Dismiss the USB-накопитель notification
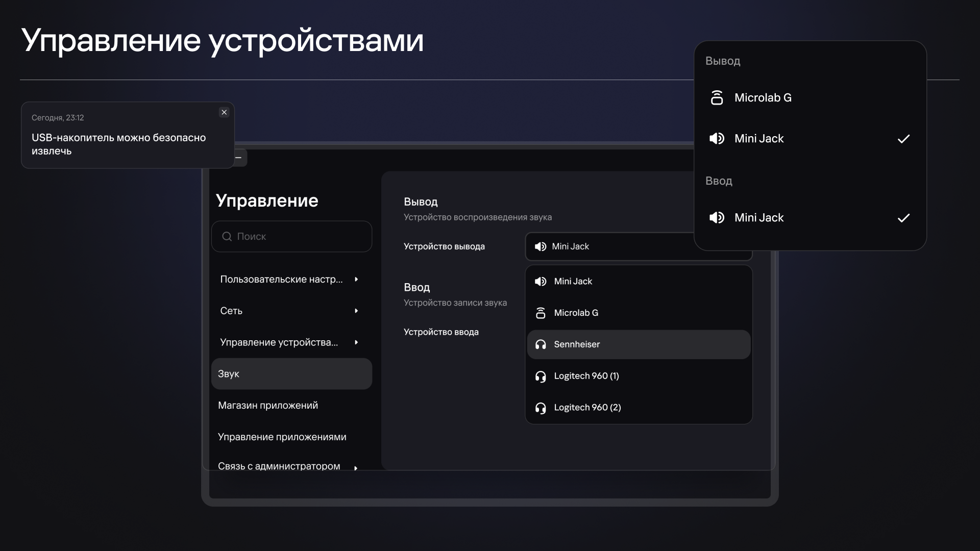This screenshot has width=980, height=551. click(224, 112)
